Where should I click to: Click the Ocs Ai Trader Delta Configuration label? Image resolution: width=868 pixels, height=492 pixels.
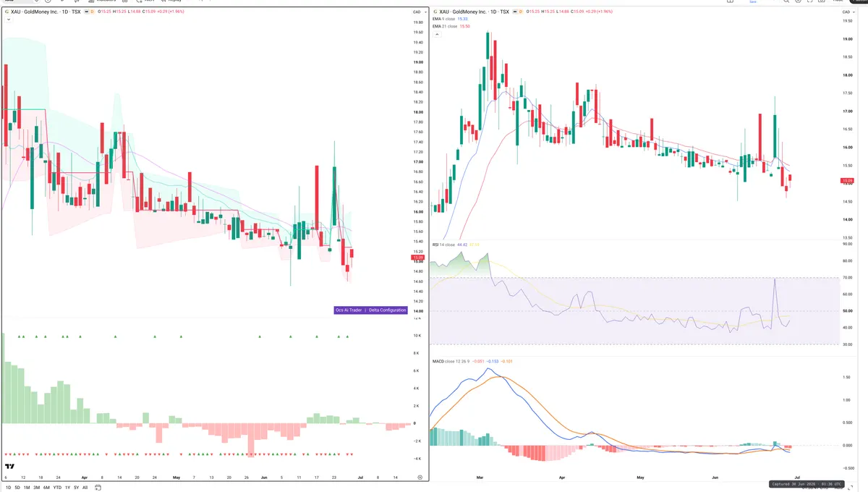[370, 310]
